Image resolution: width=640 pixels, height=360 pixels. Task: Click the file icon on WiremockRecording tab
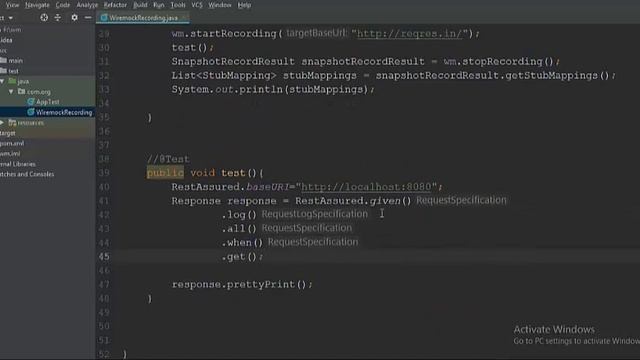coord(104,18)
